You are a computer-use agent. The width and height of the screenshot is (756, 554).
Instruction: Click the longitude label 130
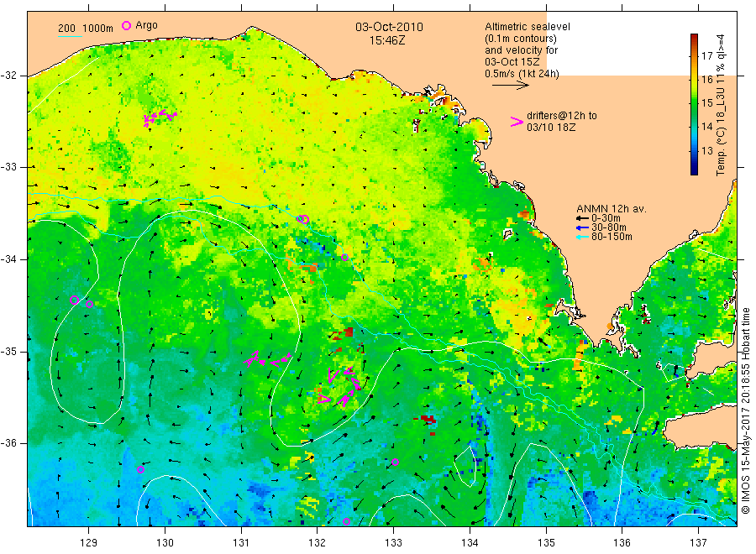pyautogui.click(x=165, y=543)
